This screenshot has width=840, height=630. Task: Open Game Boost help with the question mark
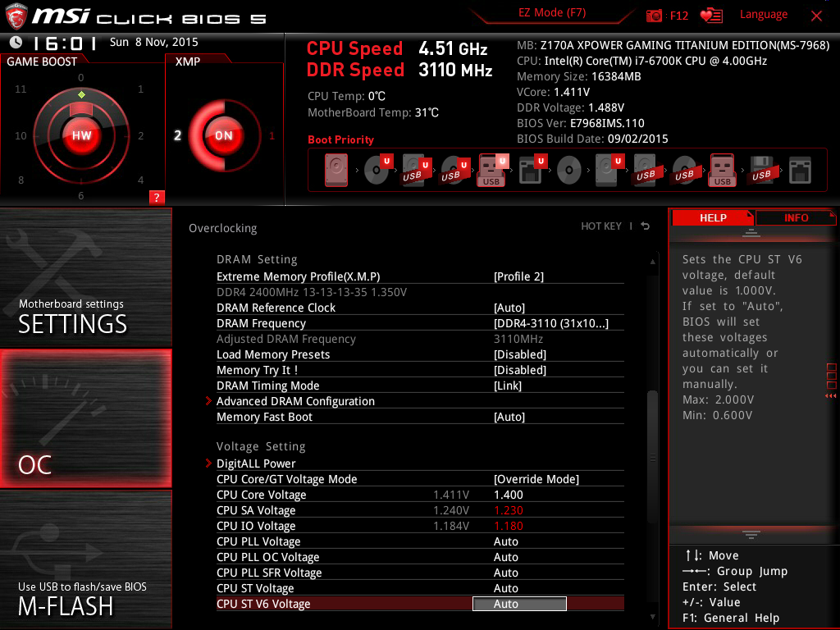(157, 197)
